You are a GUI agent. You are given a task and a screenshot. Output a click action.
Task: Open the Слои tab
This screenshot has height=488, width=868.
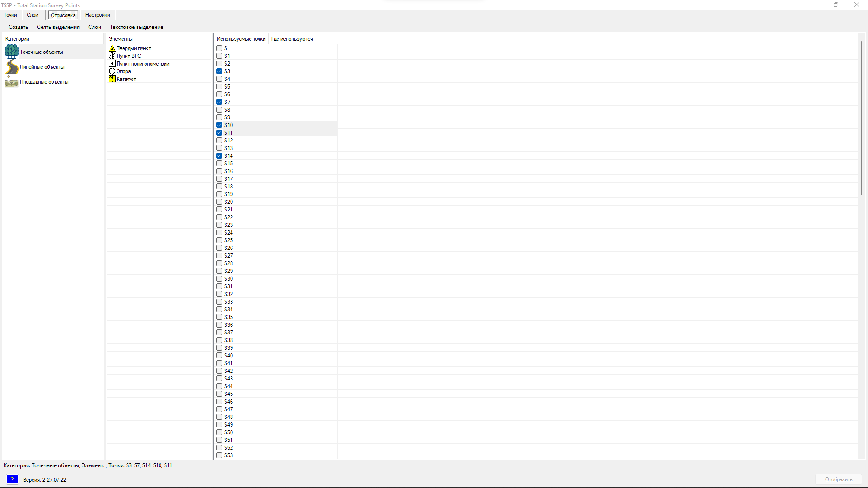[33, 15]
